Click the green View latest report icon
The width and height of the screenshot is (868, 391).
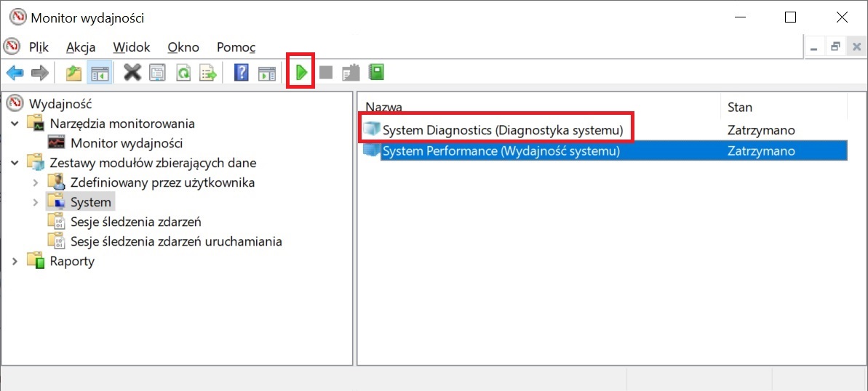click(x=376, y=72)
